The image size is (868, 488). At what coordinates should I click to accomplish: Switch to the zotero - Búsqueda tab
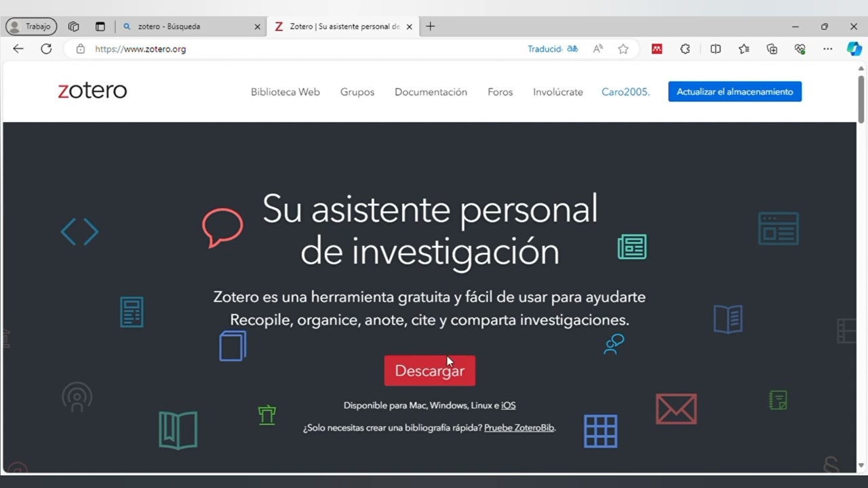tap(191, 26)
